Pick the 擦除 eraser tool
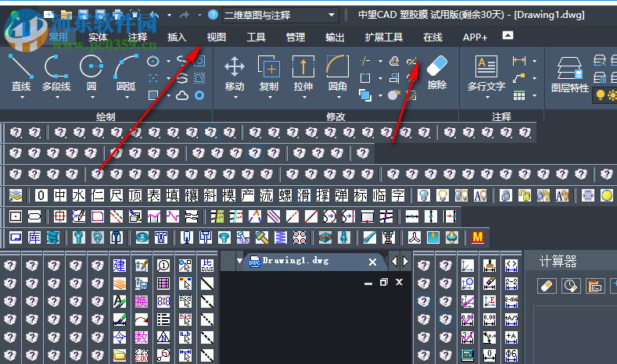This screenshot has height=364, width=617. (437, 73)
